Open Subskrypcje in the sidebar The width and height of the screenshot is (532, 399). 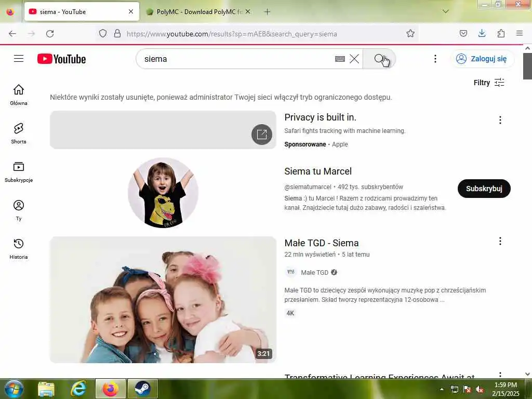(19, 172)
